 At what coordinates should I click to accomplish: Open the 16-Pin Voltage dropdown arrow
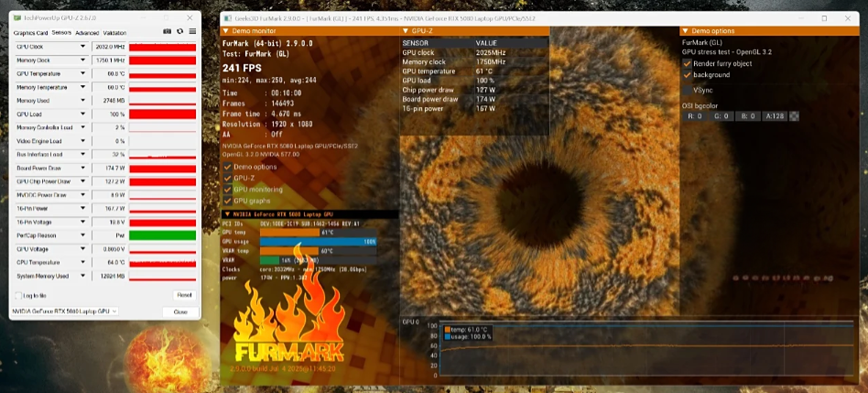pyautogui.click(x=83, y=222)
